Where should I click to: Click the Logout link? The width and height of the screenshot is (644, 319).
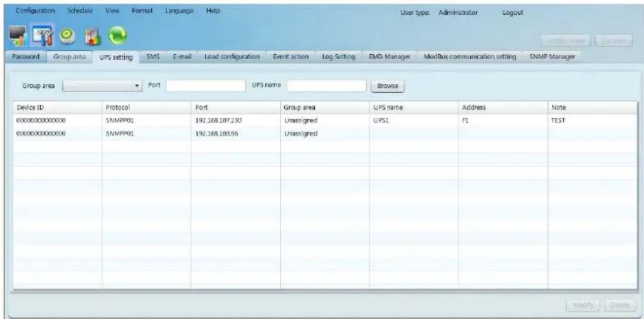click(512, 13)
